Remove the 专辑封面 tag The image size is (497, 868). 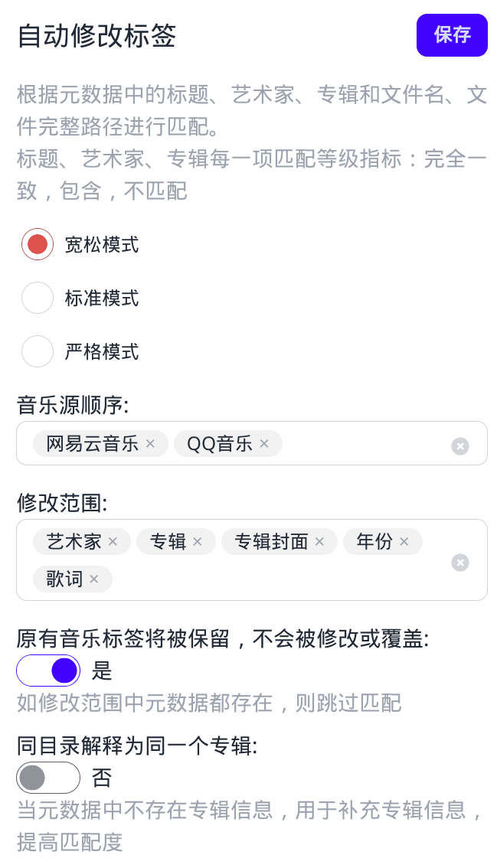[319, 541]
